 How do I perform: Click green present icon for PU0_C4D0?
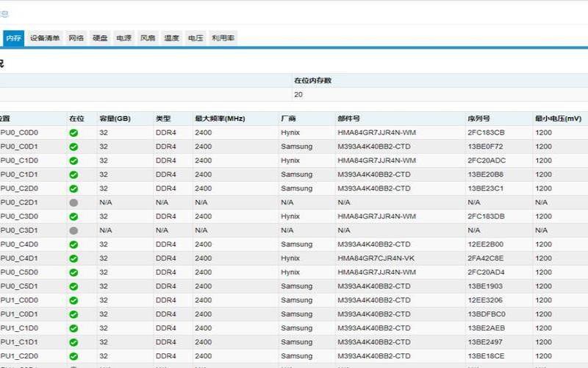point(74,244)
